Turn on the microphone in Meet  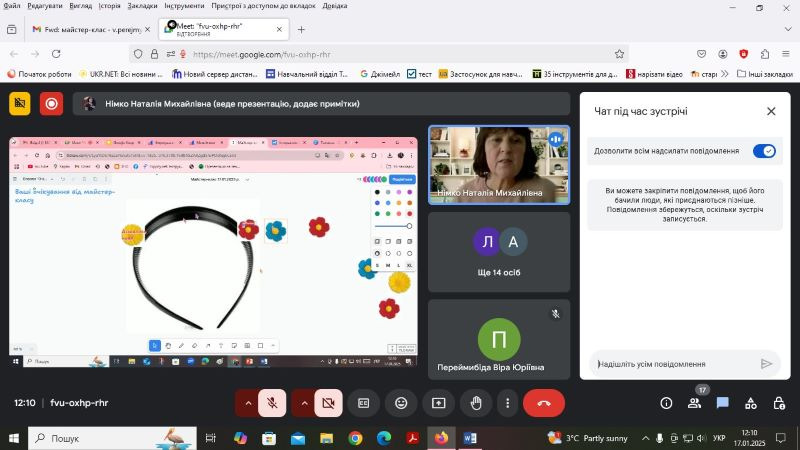tap(272, 403)
